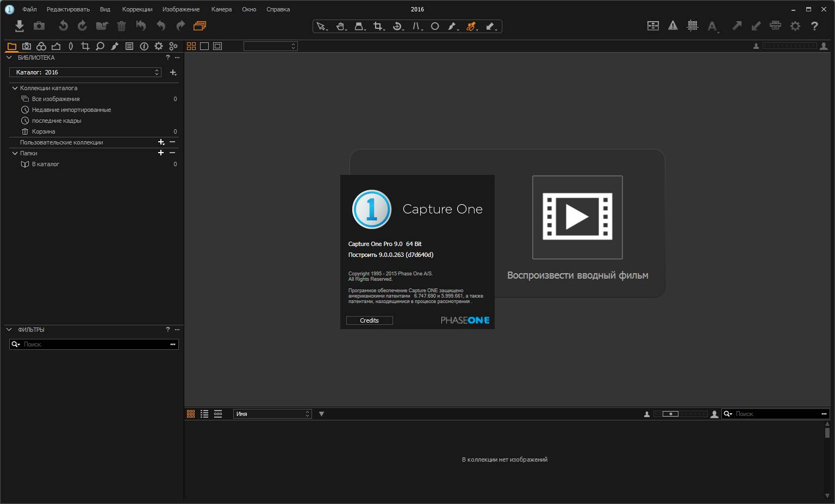Open the empty viewer toolbar dropdown

(x=270, y=46)
